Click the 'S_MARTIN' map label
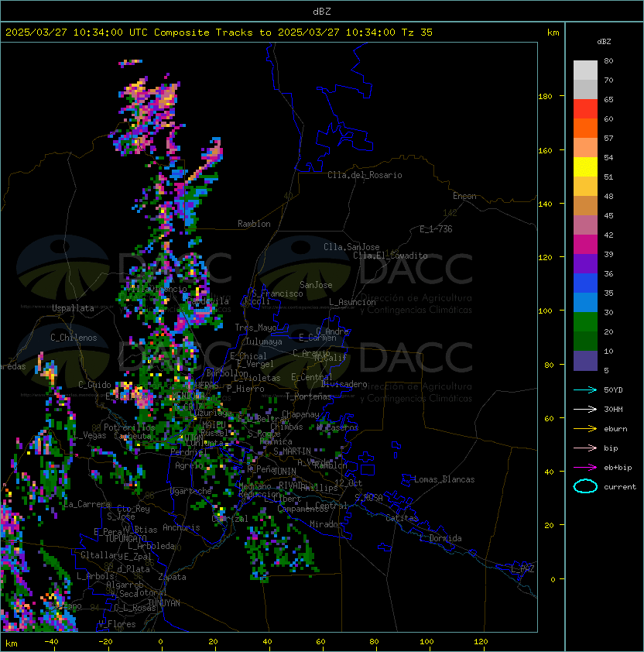Viewport: 644px width, 652px height. (x=292, y=451)
